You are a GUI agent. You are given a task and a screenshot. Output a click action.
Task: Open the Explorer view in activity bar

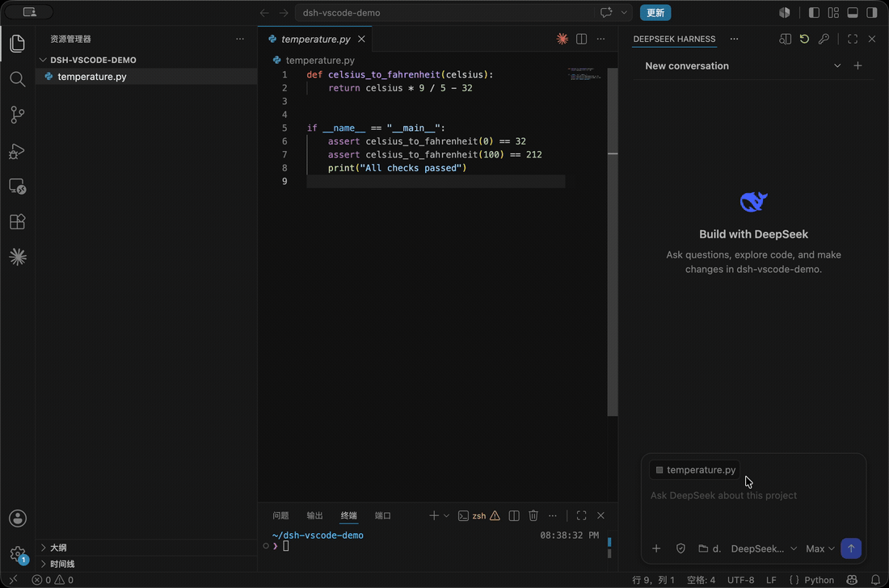click(18, 44)
